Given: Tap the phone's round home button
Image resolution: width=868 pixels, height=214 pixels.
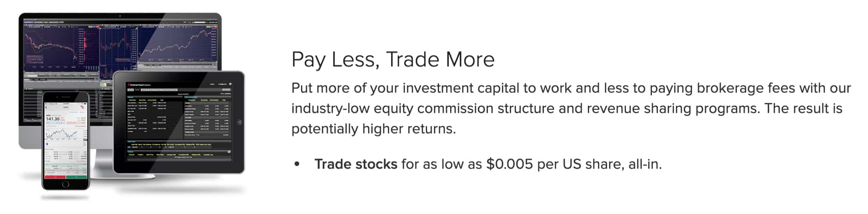Looking at the screenshot, I should 66,184.
